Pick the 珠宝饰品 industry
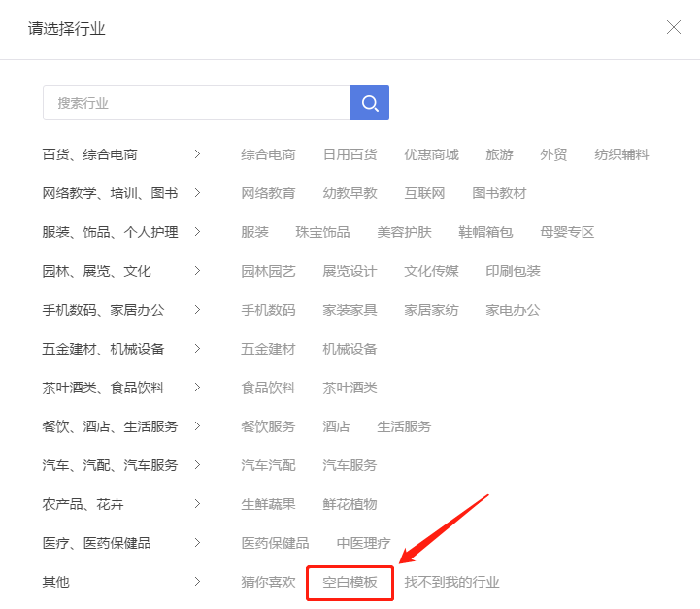The width and height of the screenshot is (700, 609). tap(322, 232)
